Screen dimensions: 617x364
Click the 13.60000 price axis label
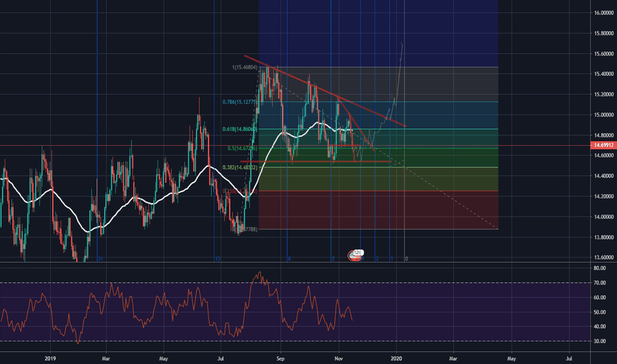click(x=601, y=257)
